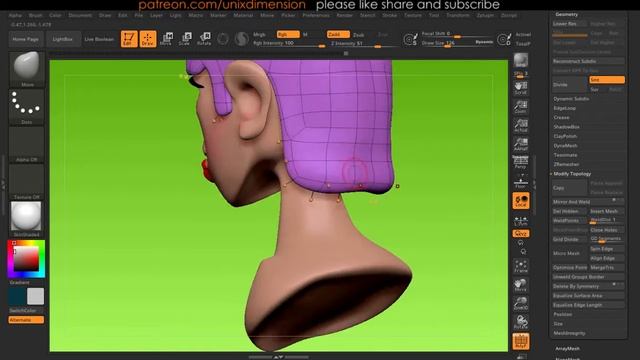Open the Color menu
The height and width of the screenshot is (360, 640).
tap(55, 15)
